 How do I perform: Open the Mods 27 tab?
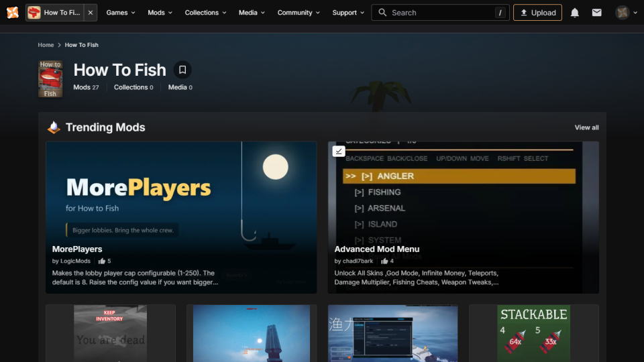[86, 87]
